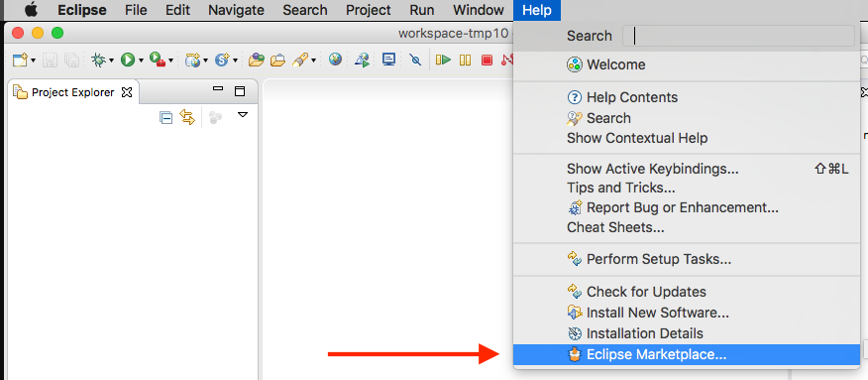868x380 pixels.
Task: Minimize the Project Explorer panel
Action: tap(218, 88)
